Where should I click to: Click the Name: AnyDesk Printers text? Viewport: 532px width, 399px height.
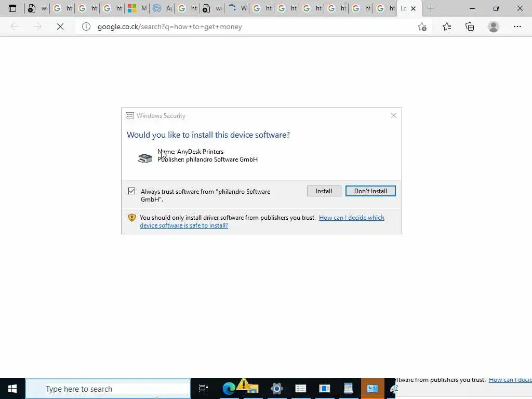point(190,152)
